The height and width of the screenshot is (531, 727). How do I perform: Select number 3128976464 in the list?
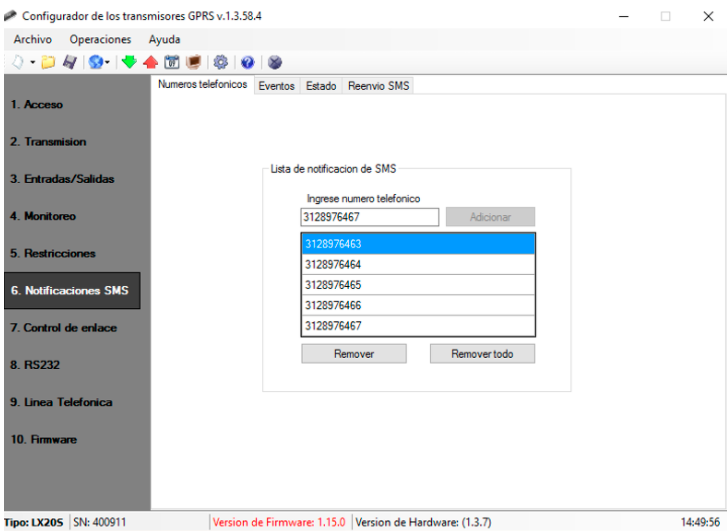tap(418, 264)
